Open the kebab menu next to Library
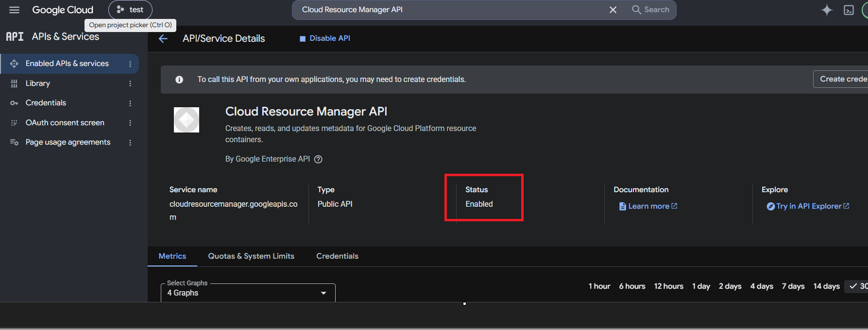The image size is (868, 330). point(130,83)
